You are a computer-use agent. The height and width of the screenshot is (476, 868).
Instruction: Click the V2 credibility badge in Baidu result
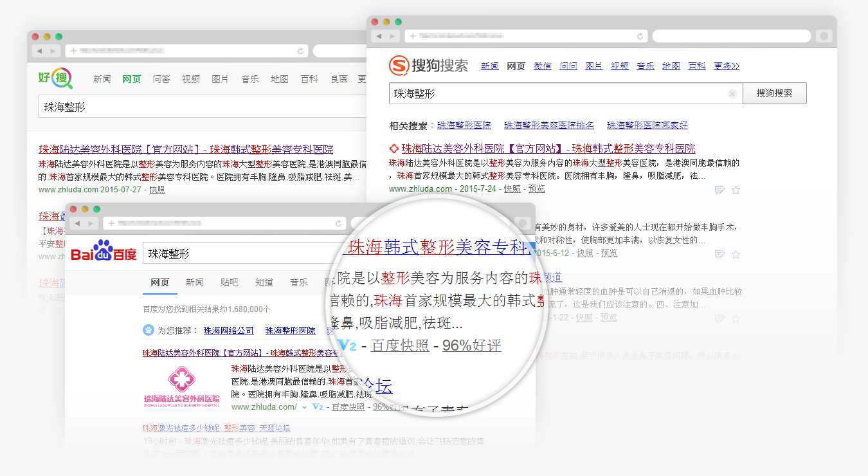[x=317, y=407]
